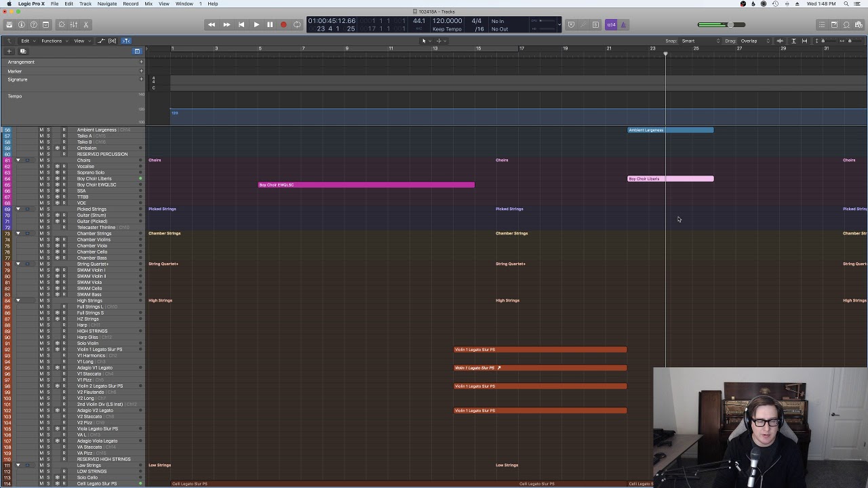Open LCD display mode dropdown arrow

[559, 24]
